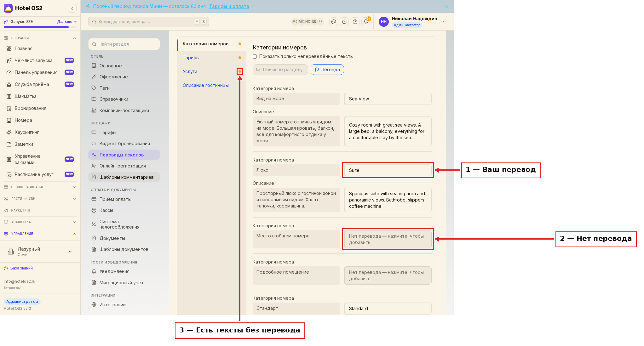Screen dimensions: 644x346
Task: Open the База знаний link
Action: point(19,268)
